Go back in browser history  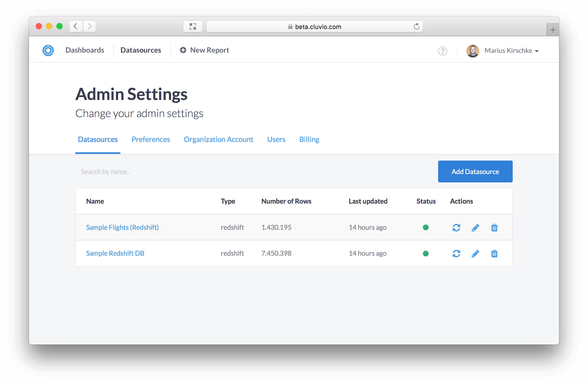coord(76,26)
